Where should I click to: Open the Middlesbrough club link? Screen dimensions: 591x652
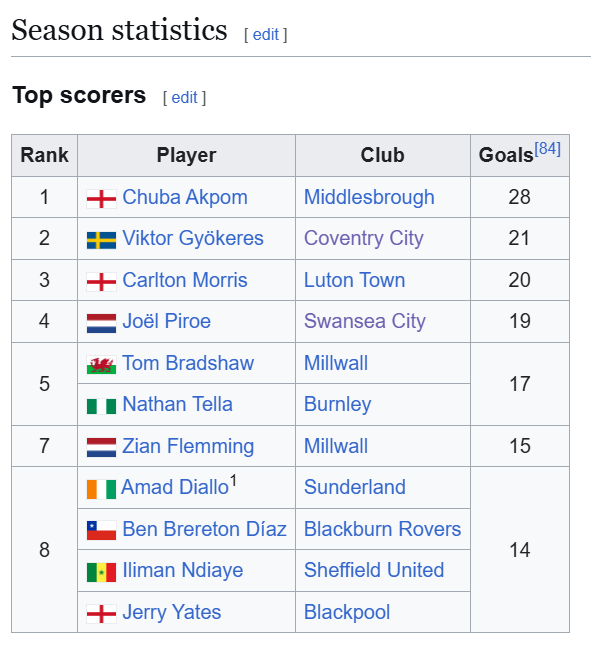[x=369, y=197]
